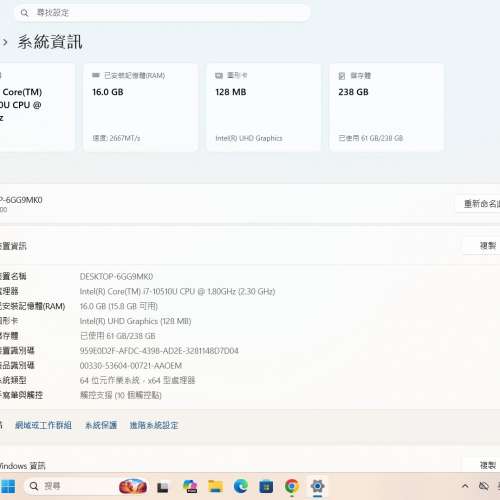Click the 尋找設定 search field
Viewport: 500px width, 500px height.
[x=162, y=13]
